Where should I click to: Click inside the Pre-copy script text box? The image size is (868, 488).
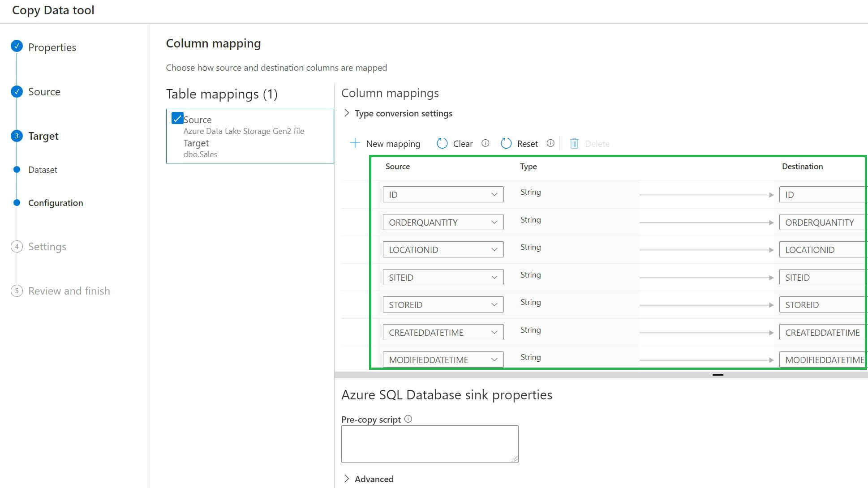(x=430, y=444)
